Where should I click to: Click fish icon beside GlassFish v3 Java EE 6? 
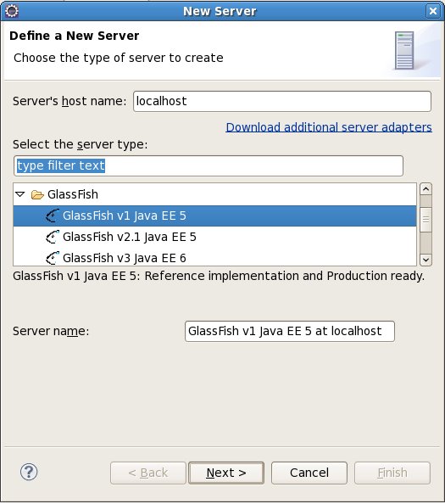pyautogui.click(x=53, y=258)
